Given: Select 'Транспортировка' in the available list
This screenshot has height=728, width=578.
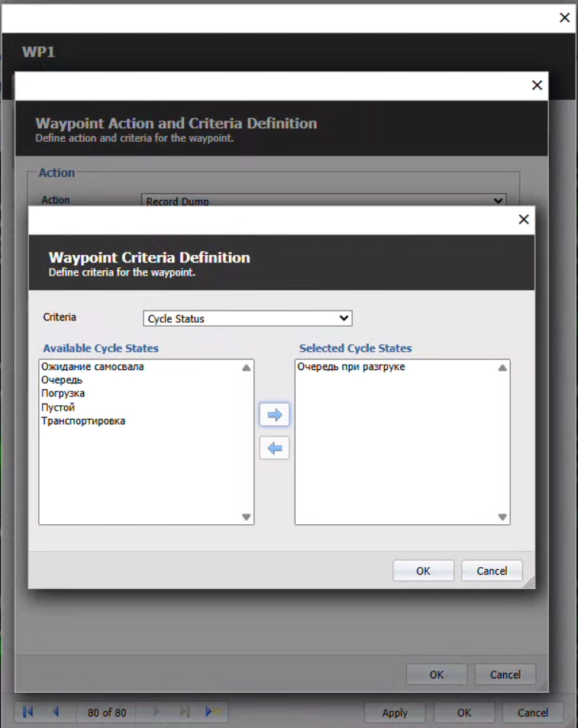Looking at the screenshot, I should point(83,421).
